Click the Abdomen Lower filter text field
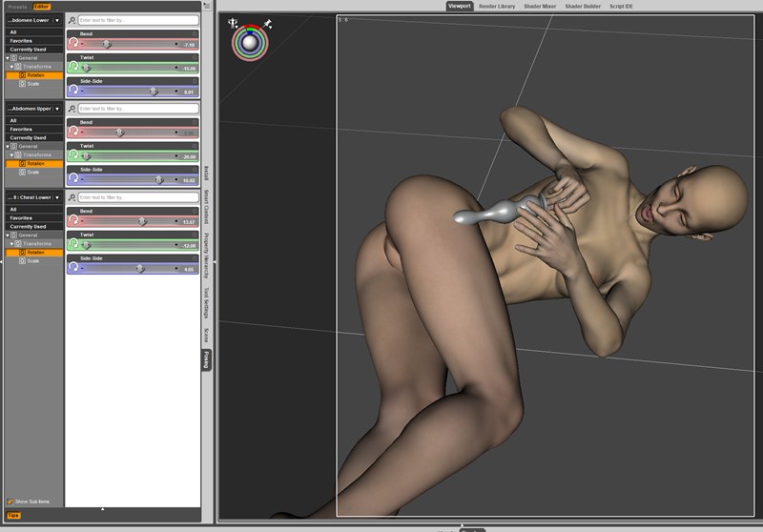 (138, 20)
